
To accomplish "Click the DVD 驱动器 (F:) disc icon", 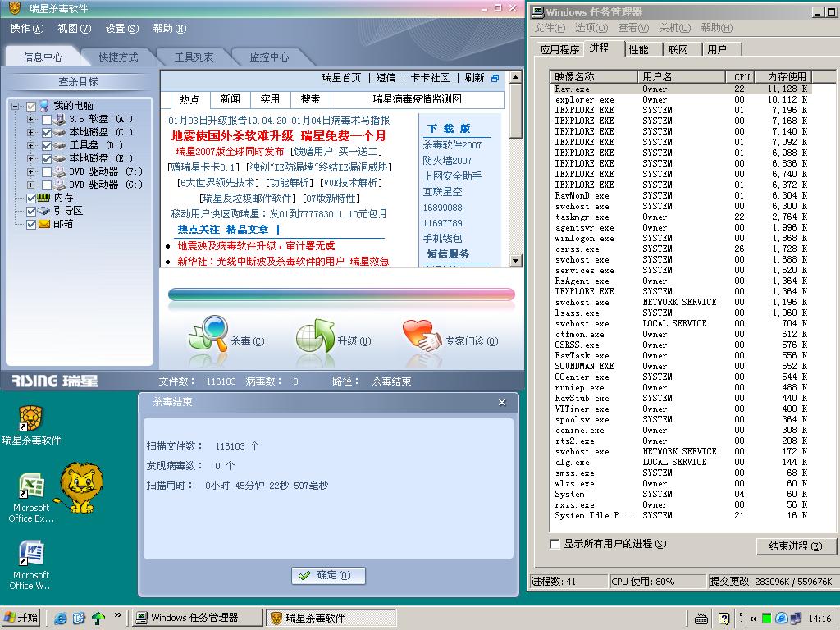I will 59,171.
